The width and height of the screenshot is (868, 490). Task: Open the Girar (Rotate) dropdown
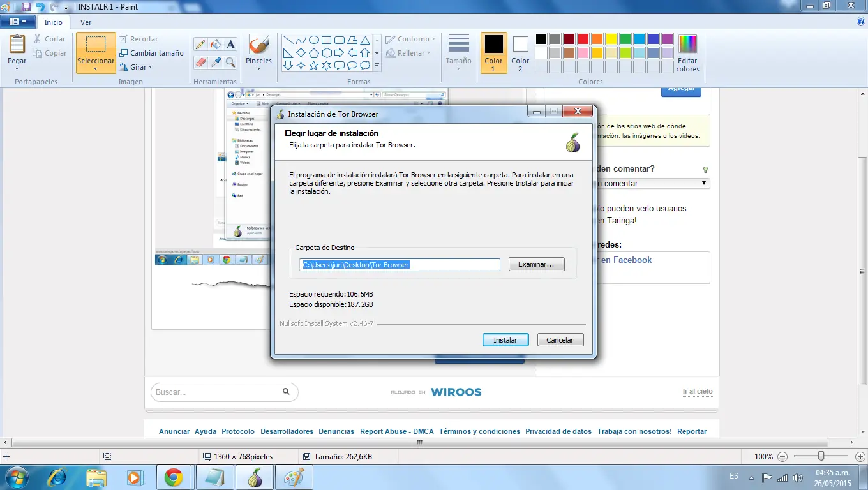tap(136, 67)
